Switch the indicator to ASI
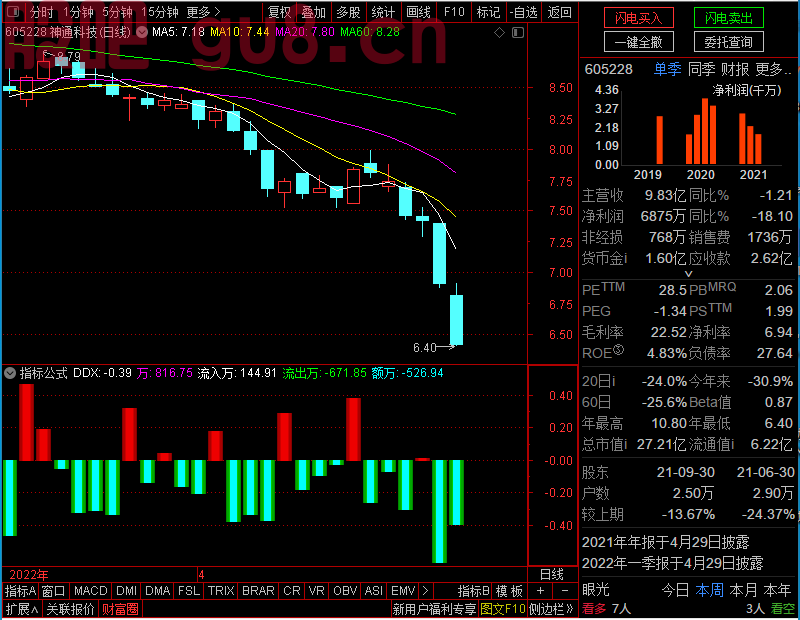The image size is (800, 620). pyautogui.click(x=374, y=591)
